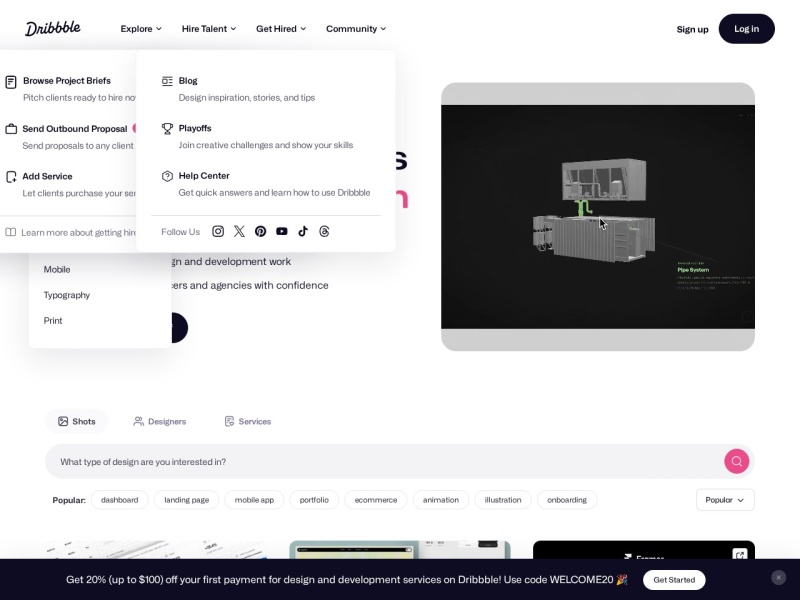Choose Typography in the Explore list
The image size is (800, 600).
point(67,295)
